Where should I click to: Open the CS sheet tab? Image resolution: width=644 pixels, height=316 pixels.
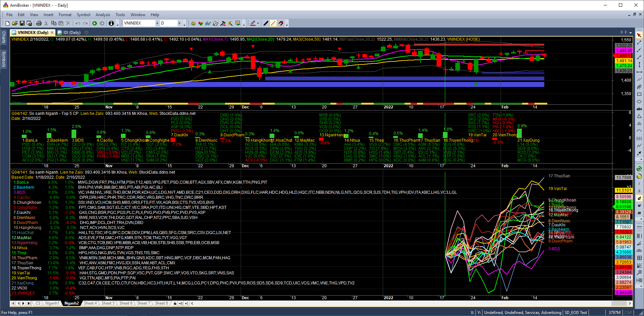[38, 303]
